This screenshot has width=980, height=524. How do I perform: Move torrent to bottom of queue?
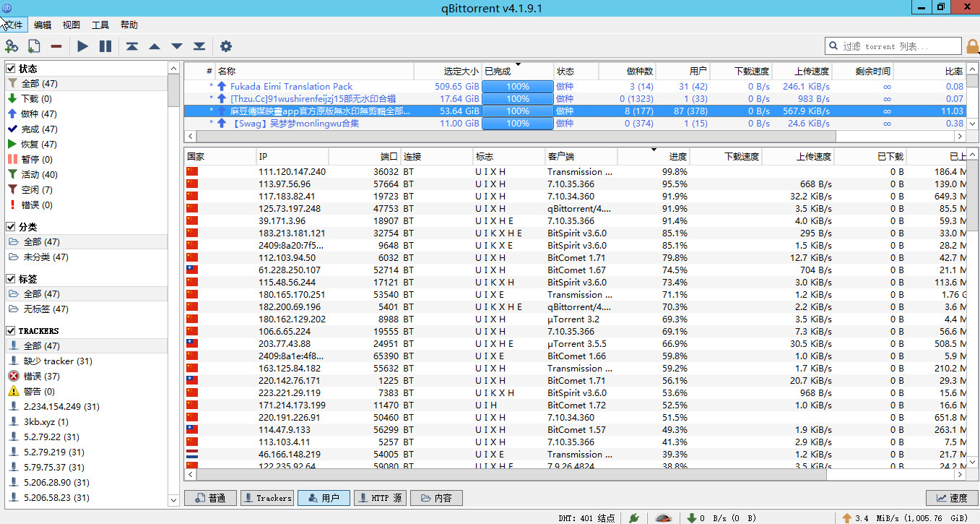[x=199, y=46]
